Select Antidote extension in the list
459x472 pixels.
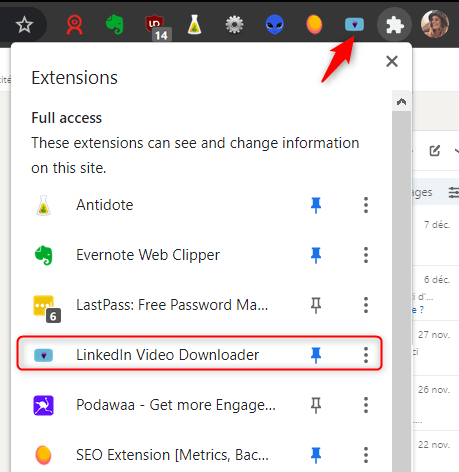105,205
